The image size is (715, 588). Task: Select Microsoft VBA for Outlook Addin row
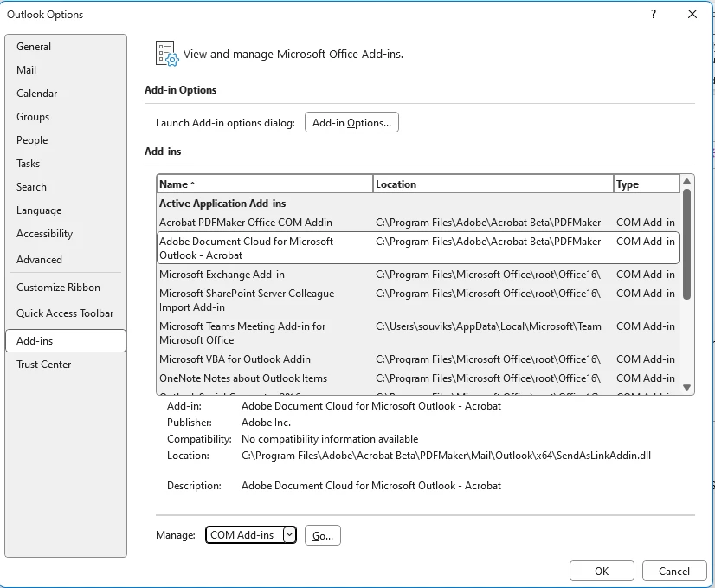pos(418,359)
